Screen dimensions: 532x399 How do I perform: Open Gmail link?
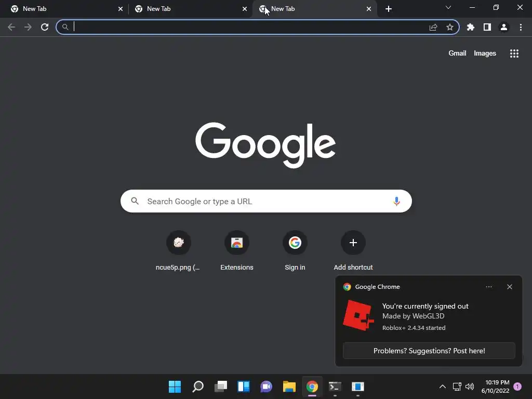457,54
